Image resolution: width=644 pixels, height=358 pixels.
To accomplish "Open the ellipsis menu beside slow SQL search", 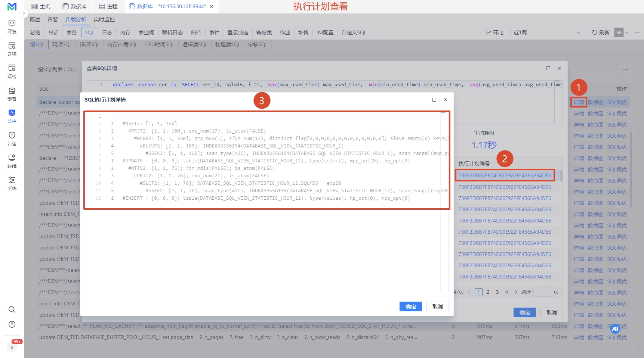I will tap(626, 69).
